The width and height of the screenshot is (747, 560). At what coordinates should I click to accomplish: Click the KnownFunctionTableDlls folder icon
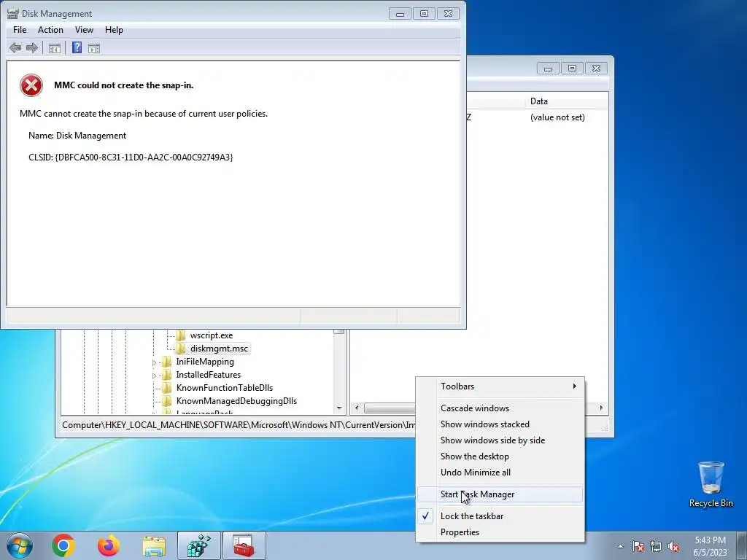167,388
